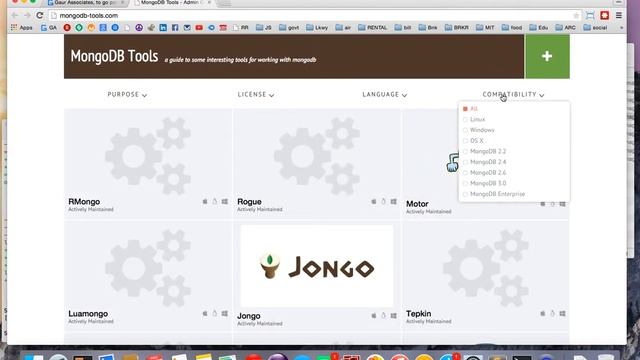640x360 pixels.
Task: Open the YouTube bookmark icon
Action: coord(199,27)
